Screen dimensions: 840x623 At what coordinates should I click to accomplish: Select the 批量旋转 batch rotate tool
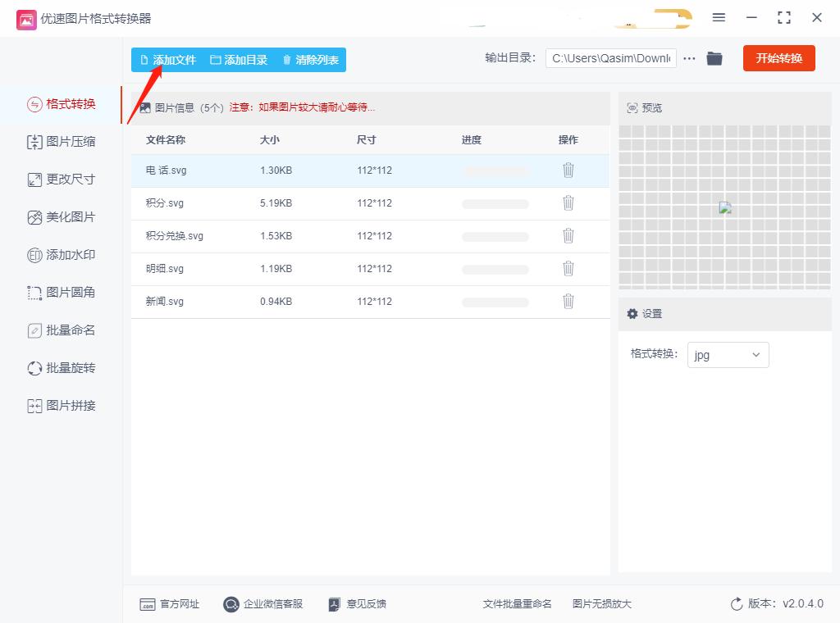pyautogui.click(x=62, y=367)
